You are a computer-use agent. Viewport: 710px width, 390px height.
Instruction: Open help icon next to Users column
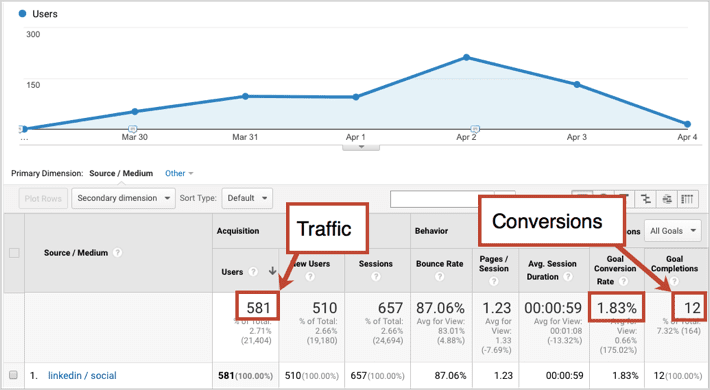[x=253, y=272]
